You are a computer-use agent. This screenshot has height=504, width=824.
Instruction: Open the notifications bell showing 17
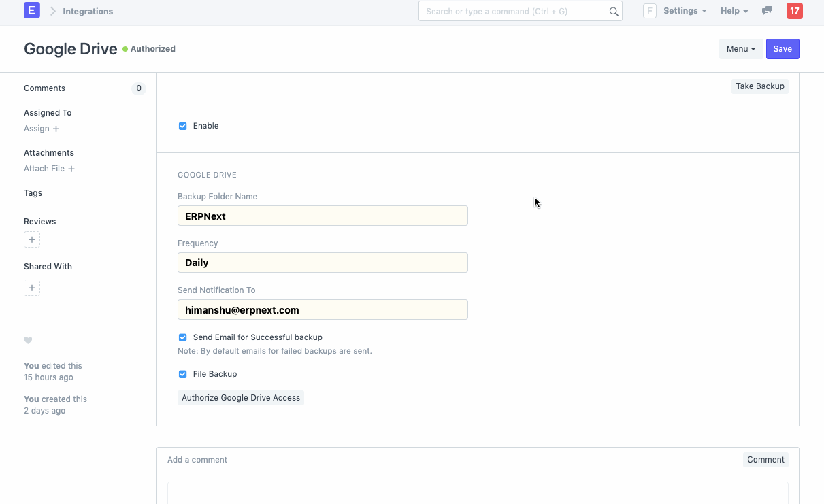tap(794, 11)
